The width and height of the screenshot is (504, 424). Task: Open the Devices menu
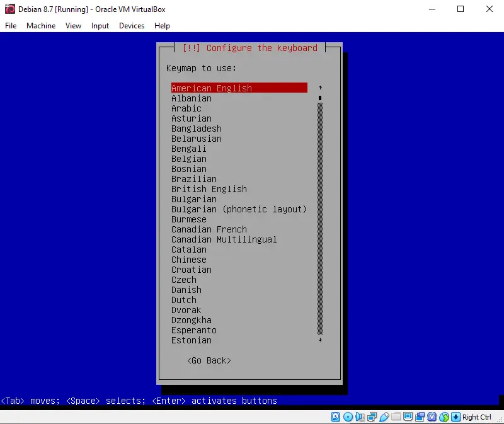coord(132,26)
